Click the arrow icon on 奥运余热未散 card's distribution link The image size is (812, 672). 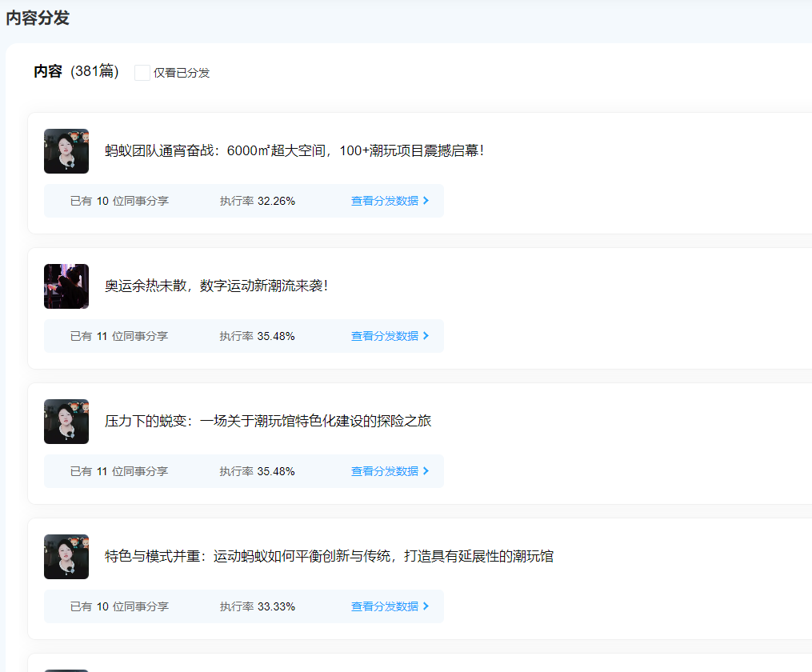(426, 336)
